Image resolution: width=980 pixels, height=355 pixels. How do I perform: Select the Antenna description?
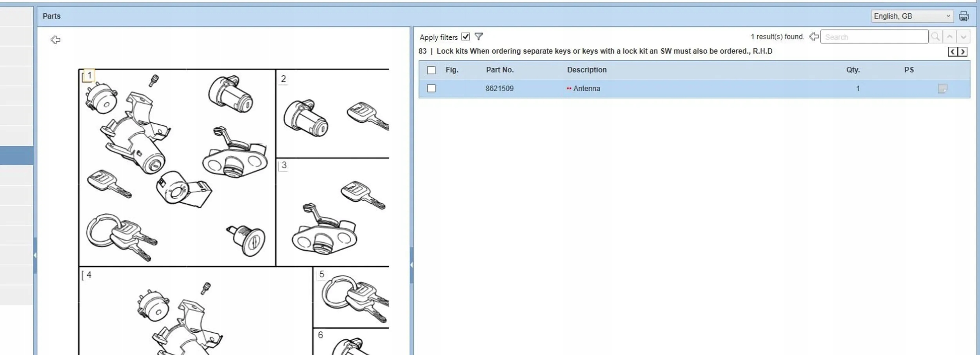coord(586,89)
